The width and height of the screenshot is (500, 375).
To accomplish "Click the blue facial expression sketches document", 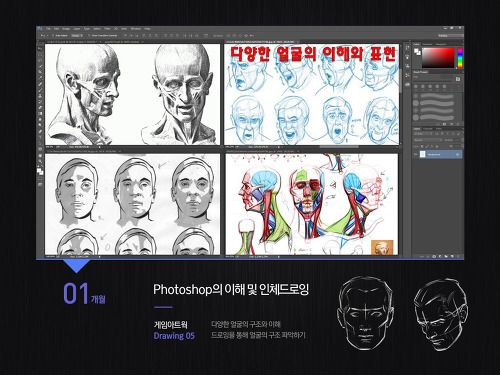I will click(312, 94).
